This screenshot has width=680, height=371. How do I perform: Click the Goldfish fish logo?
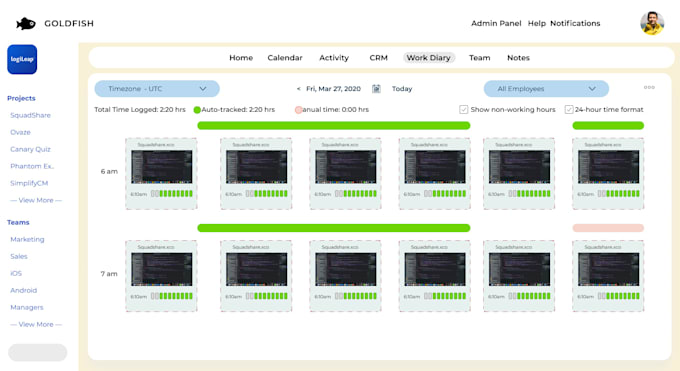[x=26, y=23]
